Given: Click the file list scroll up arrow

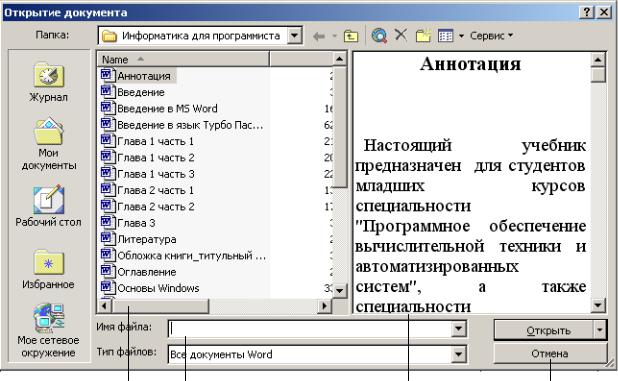Looking at the screenshot, I should [339, 59].
